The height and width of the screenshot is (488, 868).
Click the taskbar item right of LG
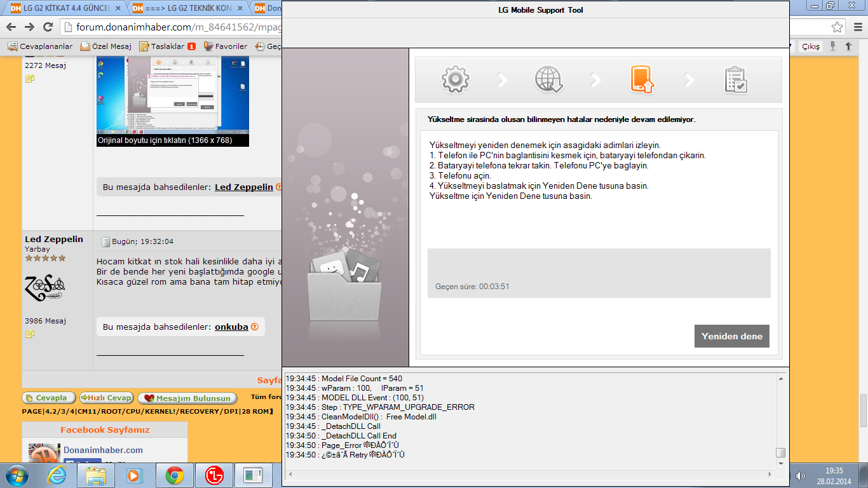point(254,475)
